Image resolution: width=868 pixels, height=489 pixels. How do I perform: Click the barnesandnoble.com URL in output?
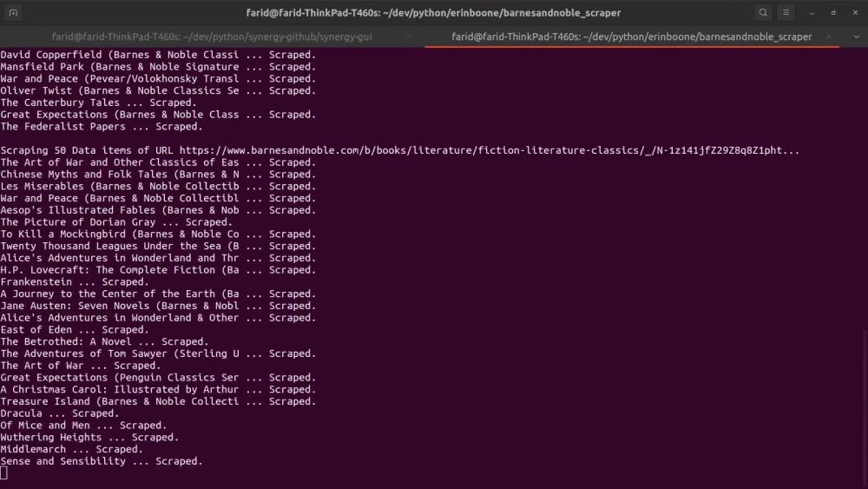(490, 150)
